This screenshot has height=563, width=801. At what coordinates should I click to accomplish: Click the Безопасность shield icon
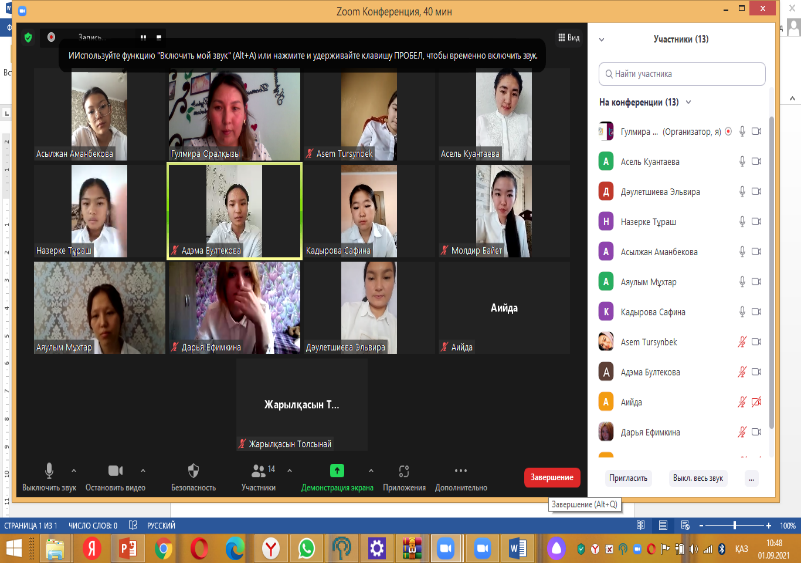[193, 471]
